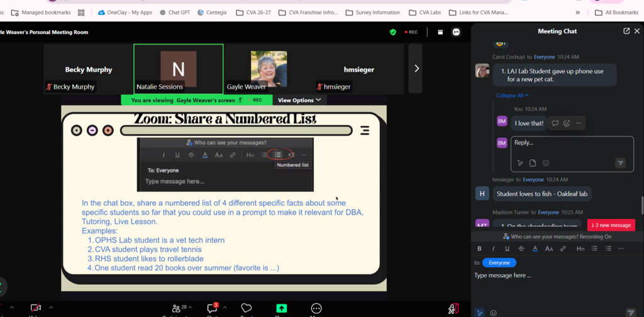The width and height of the screenshot is (644, 317).
Task: Open the Participants panel icon
Action: click(177, 308)
